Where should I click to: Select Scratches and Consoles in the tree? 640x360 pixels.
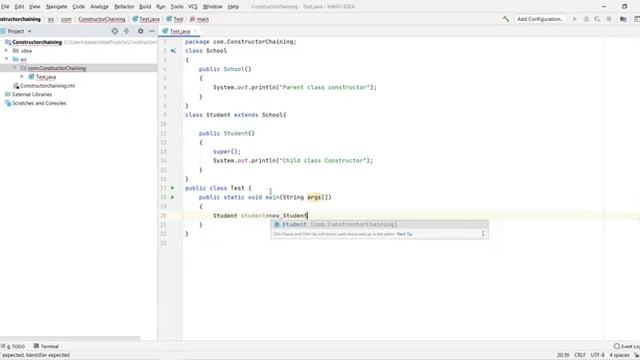tap(39, 103)
